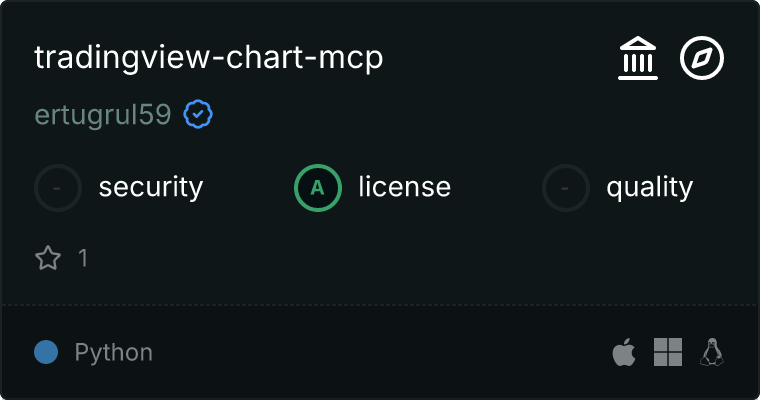This screenshot has height=400, width=760.
Task: Click the license label text
Action: [405, 187]
